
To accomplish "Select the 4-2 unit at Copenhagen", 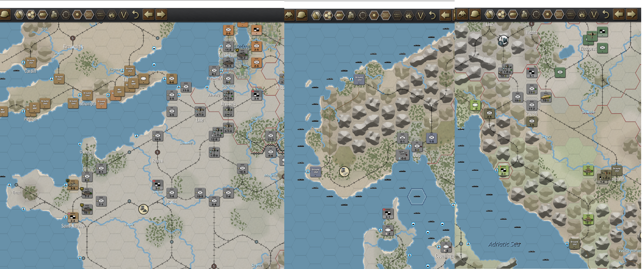I will pyautogui.click(x=446, y=247).
